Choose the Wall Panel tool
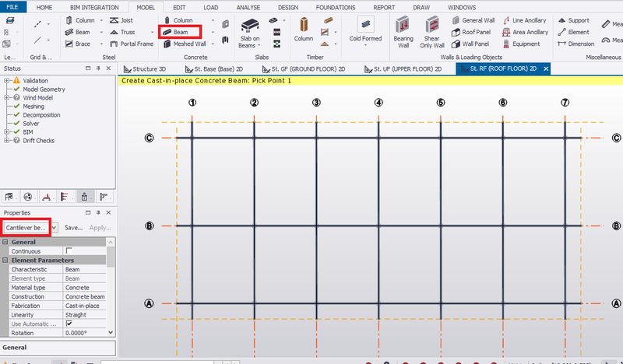This screenshot has width=623, height=364. point(470,44)
